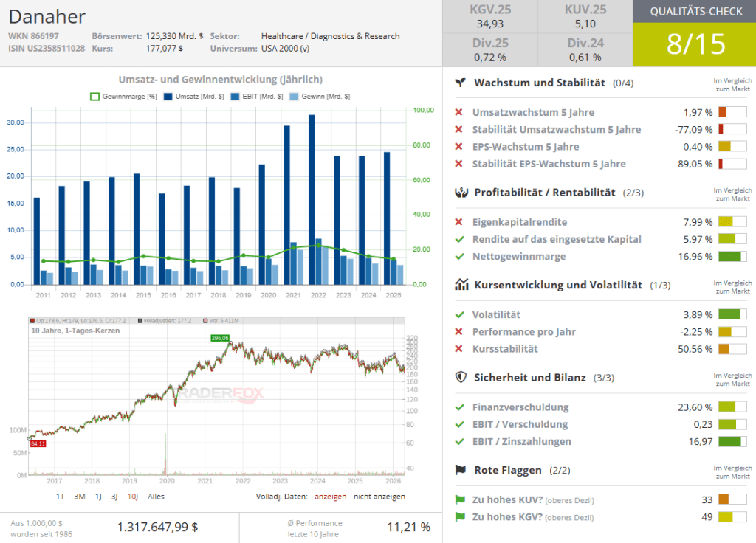
Task: Toggle Umsatz [Mrd. $] legend entry
Action: 195,96
